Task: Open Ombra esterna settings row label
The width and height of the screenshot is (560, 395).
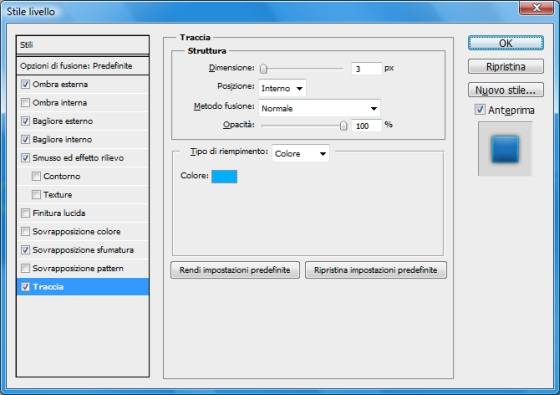Action: pyautogui.click(x=60, y=84)
